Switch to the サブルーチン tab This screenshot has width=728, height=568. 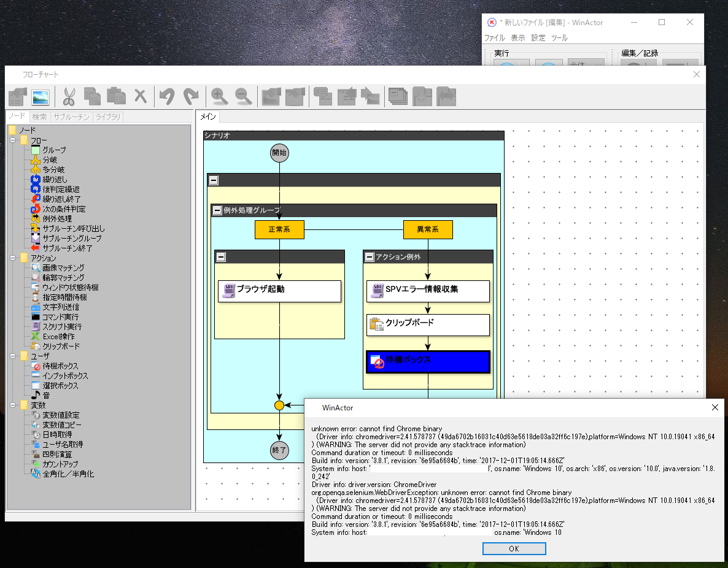[71, 117]
